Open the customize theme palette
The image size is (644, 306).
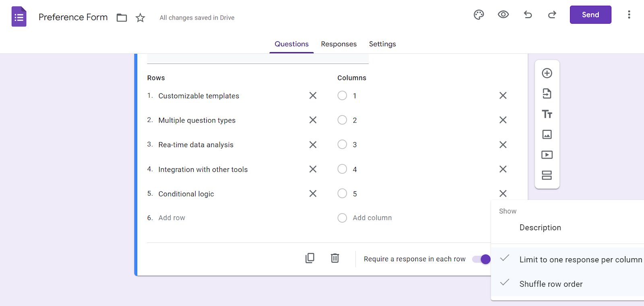[x=479, y=15]
